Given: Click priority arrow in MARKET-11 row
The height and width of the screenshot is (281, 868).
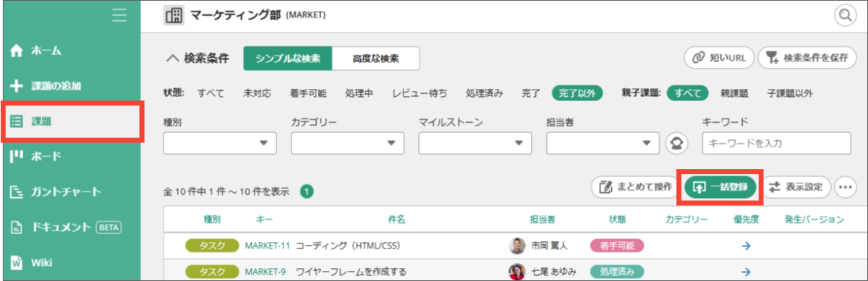Looking at the screenshot, I should pyautogui.click(x=746, y=246).
